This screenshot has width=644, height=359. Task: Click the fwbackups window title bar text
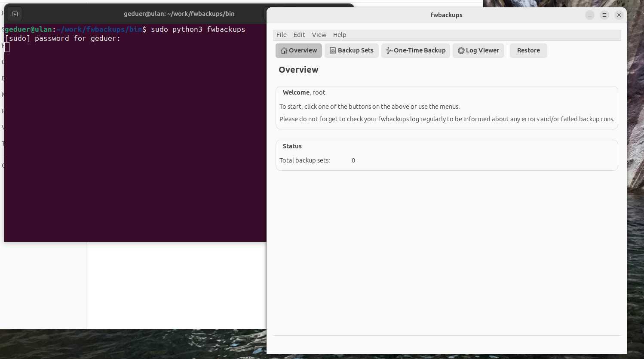point(447,15)
